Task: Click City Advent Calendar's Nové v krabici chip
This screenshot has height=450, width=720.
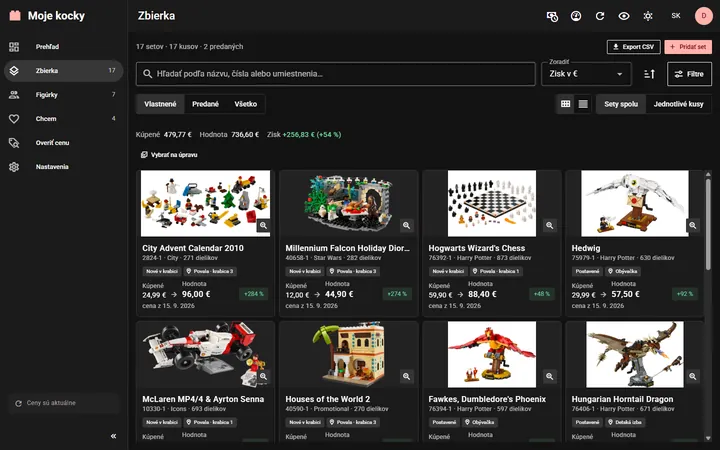Action: (x=162, y=271)
